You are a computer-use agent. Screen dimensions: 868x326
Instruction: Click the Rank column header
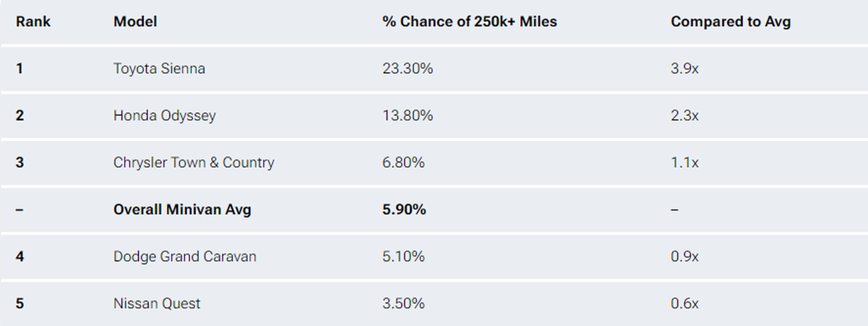[33, 21]
